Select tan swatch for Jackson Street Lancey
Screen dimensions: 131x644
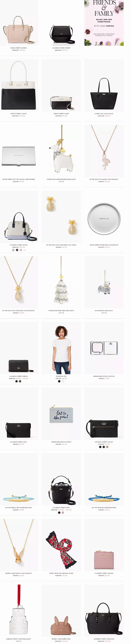pyautogui.click(x=107, y=447)
